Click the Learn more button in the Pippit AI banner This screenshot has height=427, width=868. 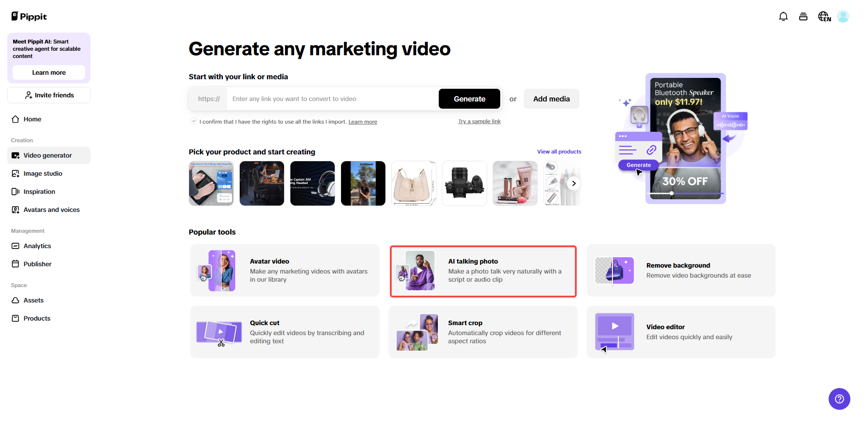pos(49,72)
